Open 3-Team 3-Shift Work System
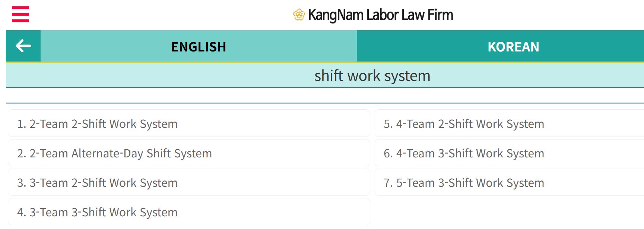644x229 pixels. coord(98,212)
